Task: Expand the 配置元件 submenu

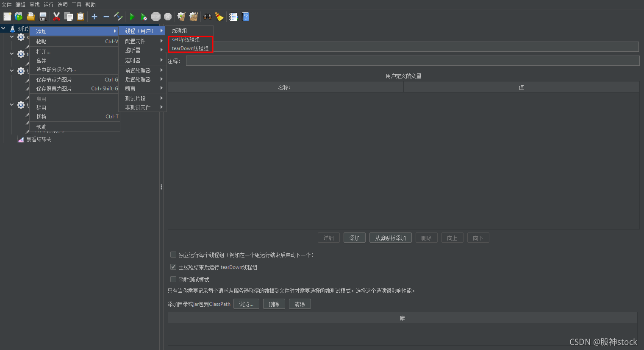Action: point(142,41)
